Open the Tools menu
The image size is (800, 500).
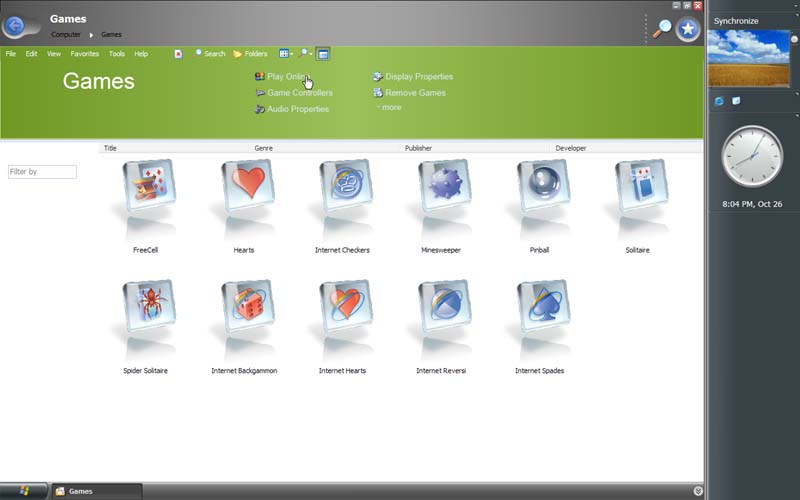117,54
